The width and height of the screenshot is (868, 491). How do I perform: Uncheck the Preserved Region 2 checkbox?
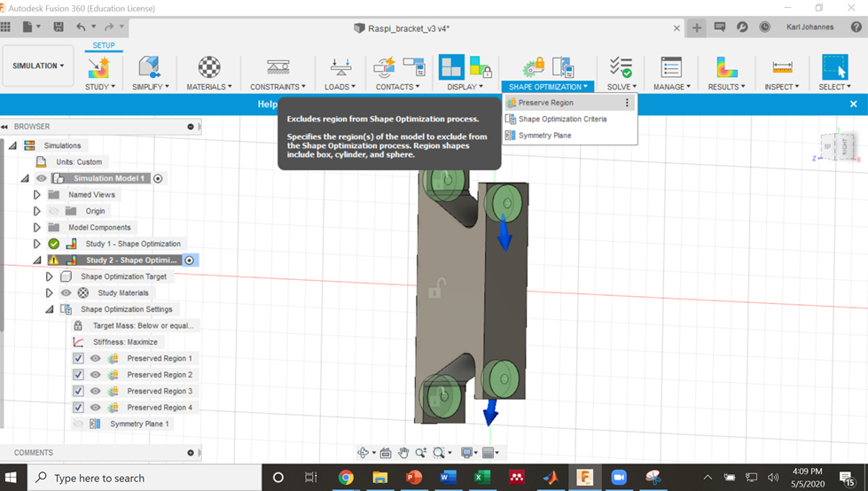78,375
